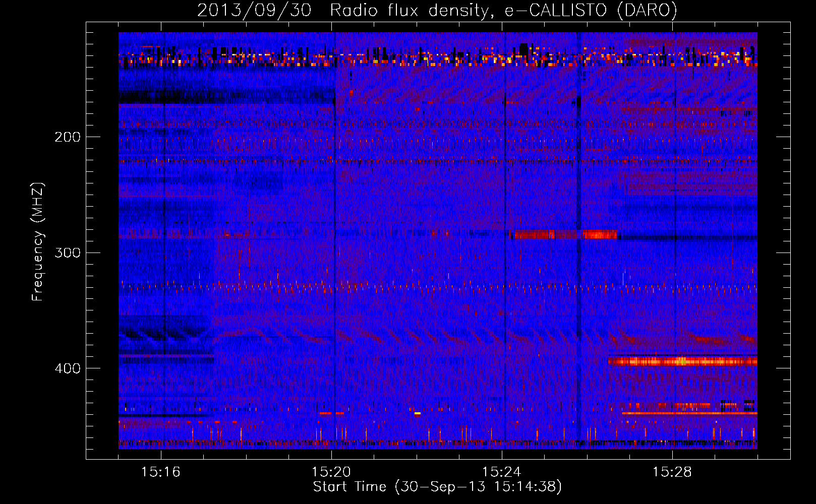Screen dimensions: 816x504
Task: Click the 'Frequency (MHZ)' y-axis label
Action: coord(38,242)
